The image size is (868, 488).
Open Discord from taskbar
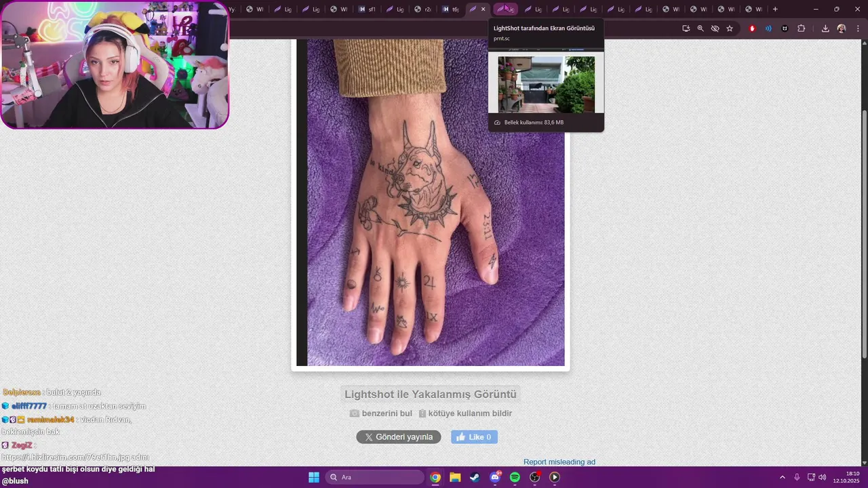[x=495, y=477]
